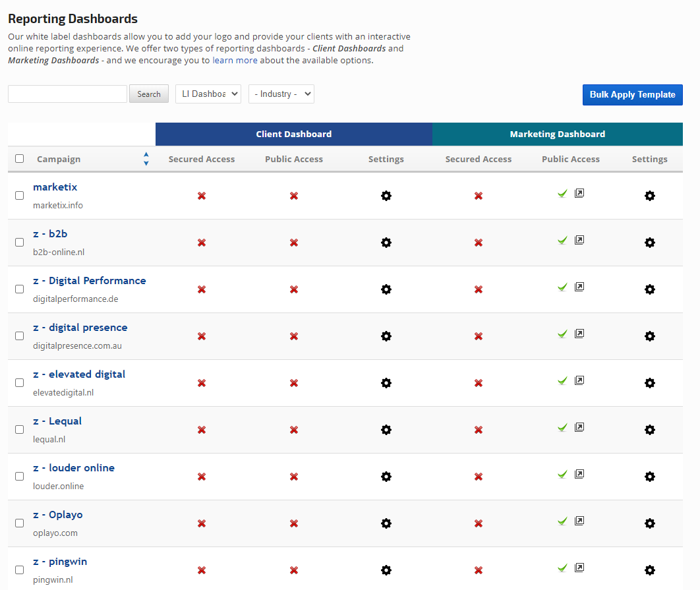Screen dimensions: 700x590
Task: Expand the Industry dropdown filter
Action: (281, 94)
